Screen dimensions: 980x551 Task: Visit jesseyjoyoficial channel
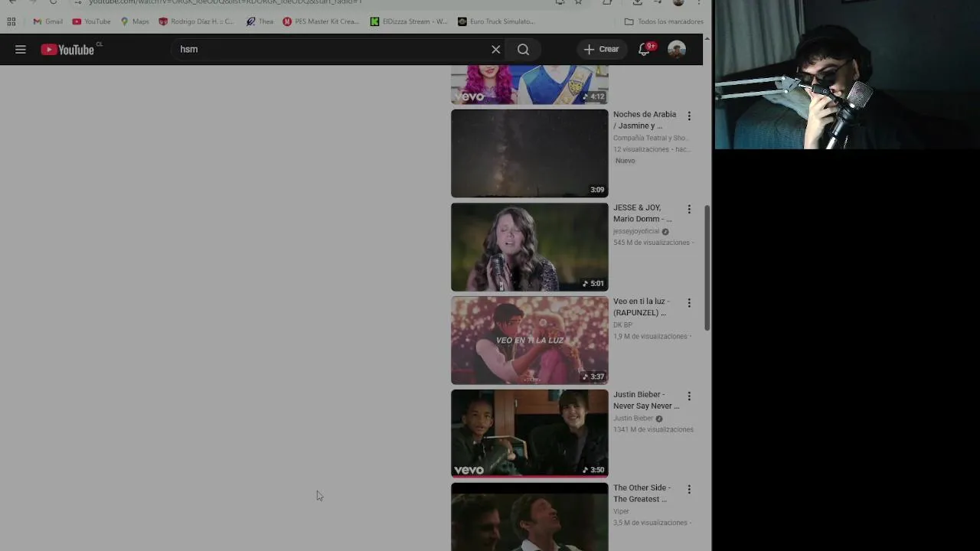tap(636, 232)
